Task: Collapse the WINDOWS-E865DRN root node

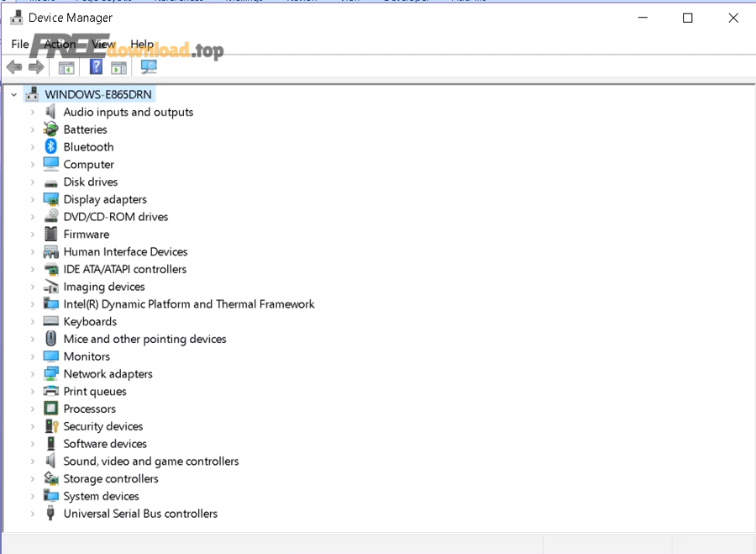Action: coord(14,95)
